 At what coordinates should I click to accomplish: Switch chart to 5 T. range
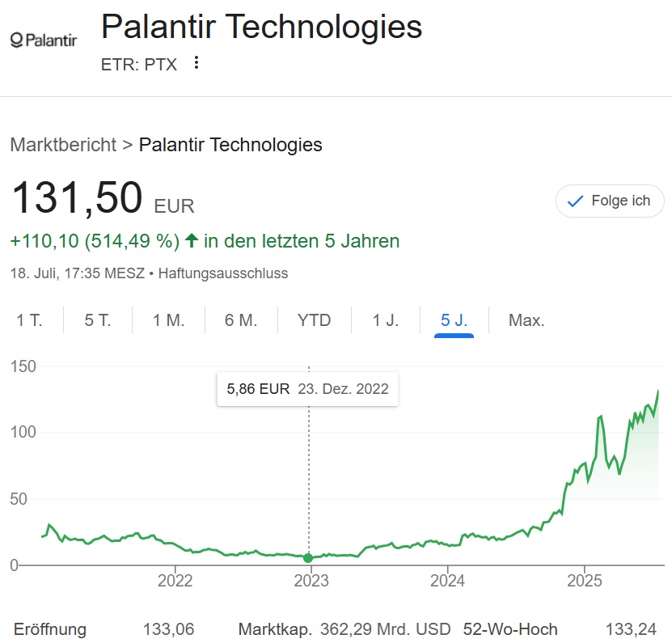tap(98, 320)
